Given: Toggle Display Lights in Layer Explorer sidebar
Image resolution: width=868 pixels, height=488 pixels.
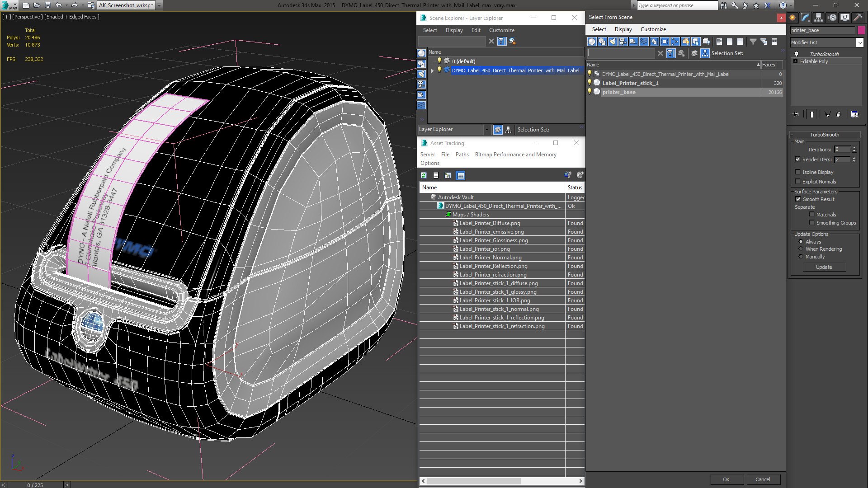Looking at the screenshot, I should click(x=421, y=74).
